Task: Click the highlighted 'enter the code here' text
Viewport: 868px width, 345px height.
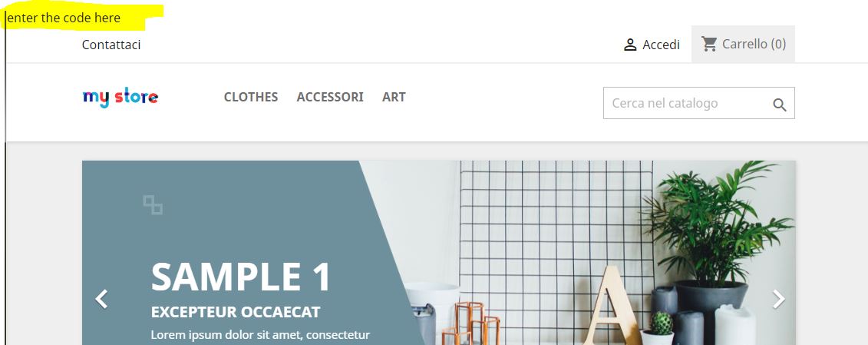Action: (64, 18)
